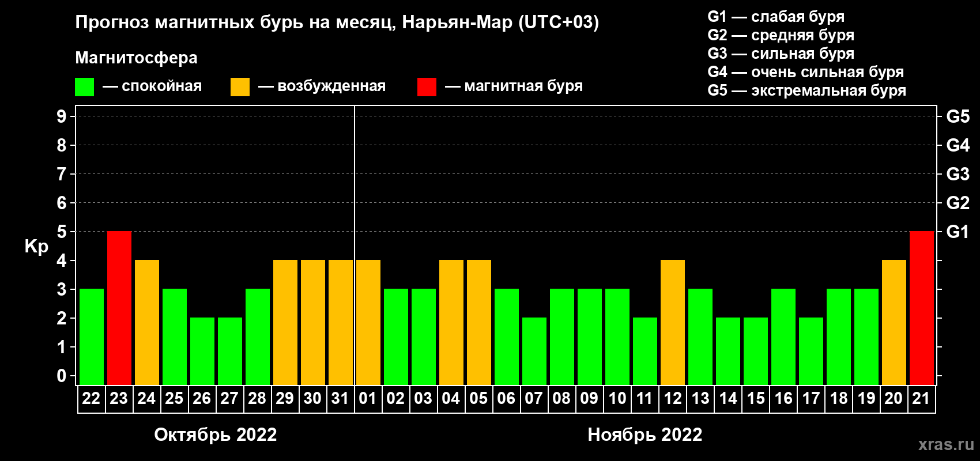Pick the orange bar above November 12
This screenshot has height=461, width=980.
coord(673,322)
